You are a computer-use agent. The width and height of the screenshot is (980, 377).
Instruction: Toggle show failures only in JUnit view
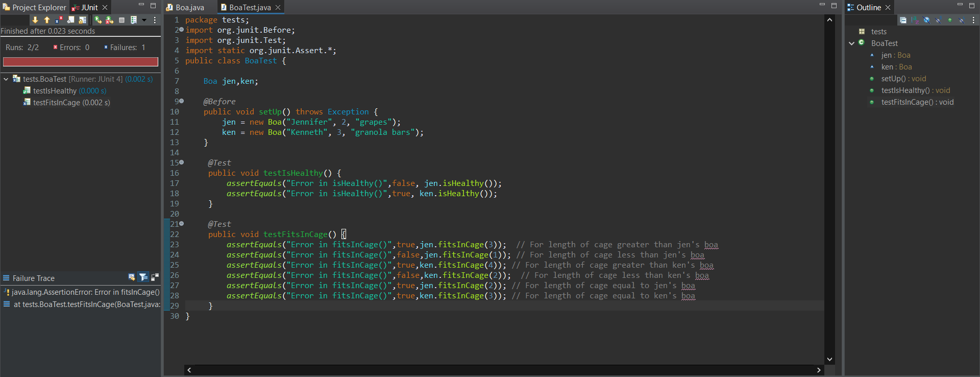59,20
